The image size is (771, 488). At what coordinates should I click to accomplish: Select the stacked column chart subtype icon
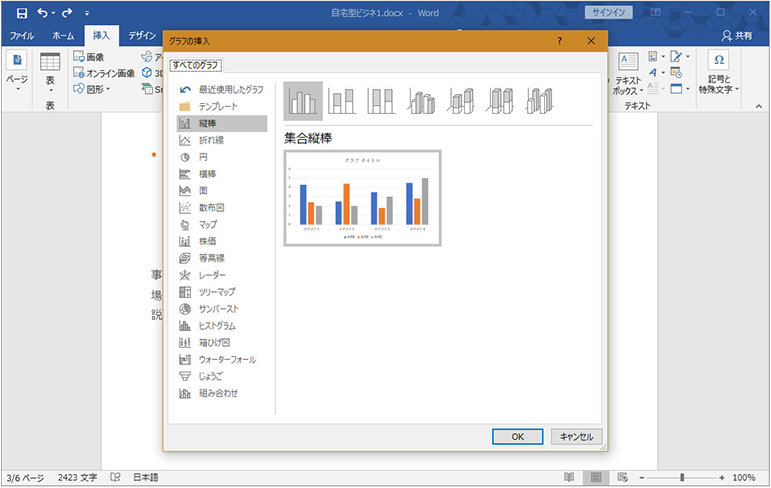coord(342,101)
